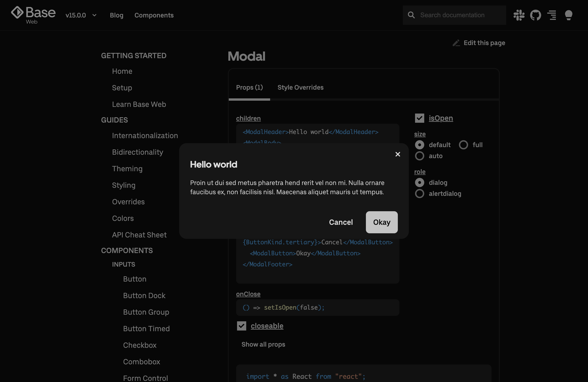The height and width of the screenshot is (382, 588).
Task: Open the API Cheat Sheet page
Action: (139, 235)
